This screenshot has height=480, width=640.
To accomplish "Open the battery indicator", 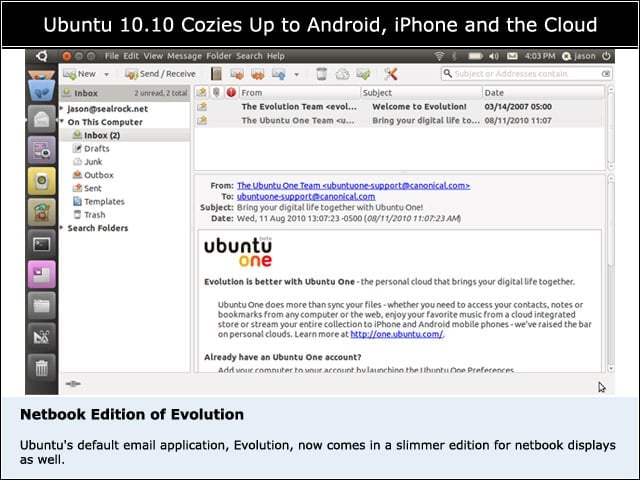I will (x=475, y=56).
